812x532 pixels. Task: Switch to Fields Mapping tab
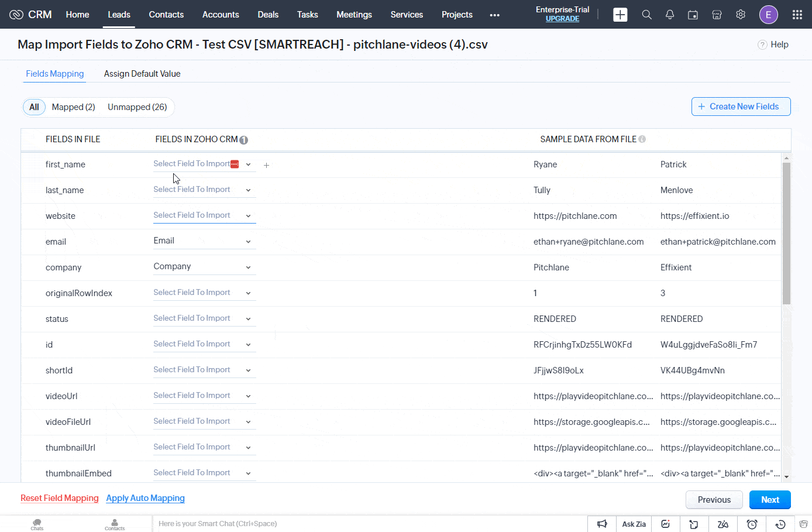pyautogui.click(x=55, y=74)
